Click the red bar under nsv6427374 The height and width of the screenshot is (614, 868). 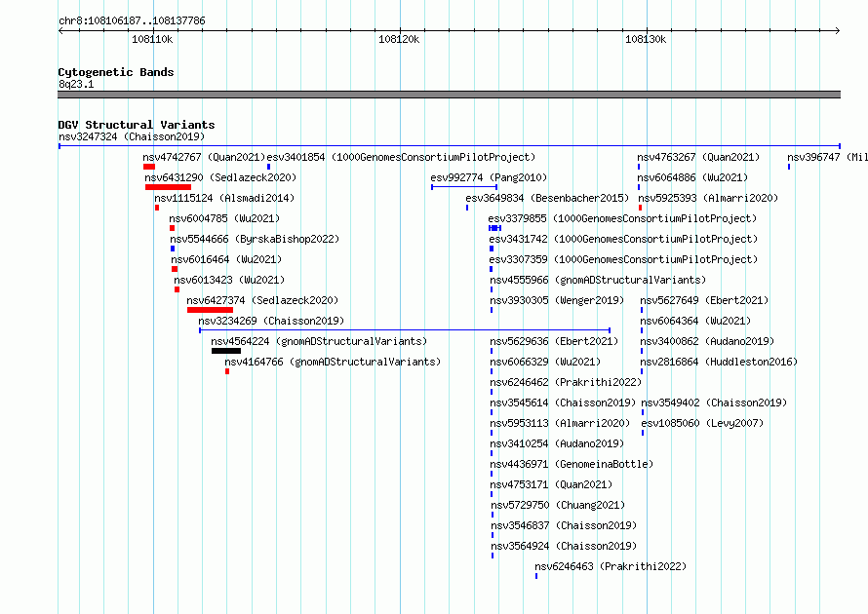(211, 310)
